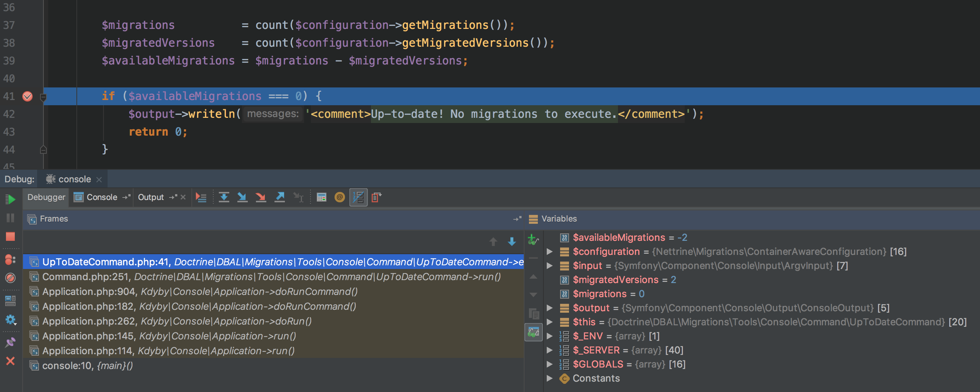Select previous frame with up arrow
Screen dimensions: 980x392
pos(493,242)
